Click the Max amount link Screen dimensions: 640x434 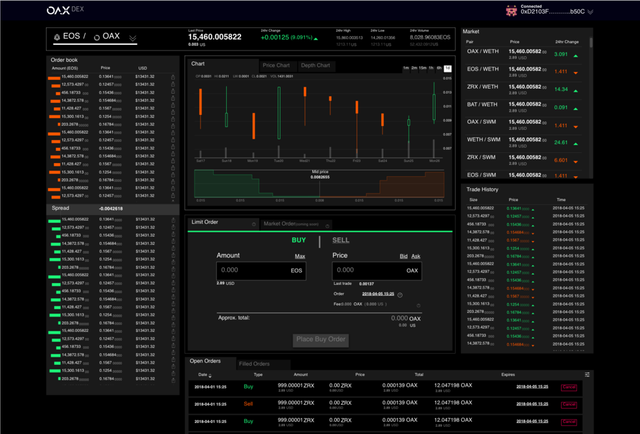300,256
